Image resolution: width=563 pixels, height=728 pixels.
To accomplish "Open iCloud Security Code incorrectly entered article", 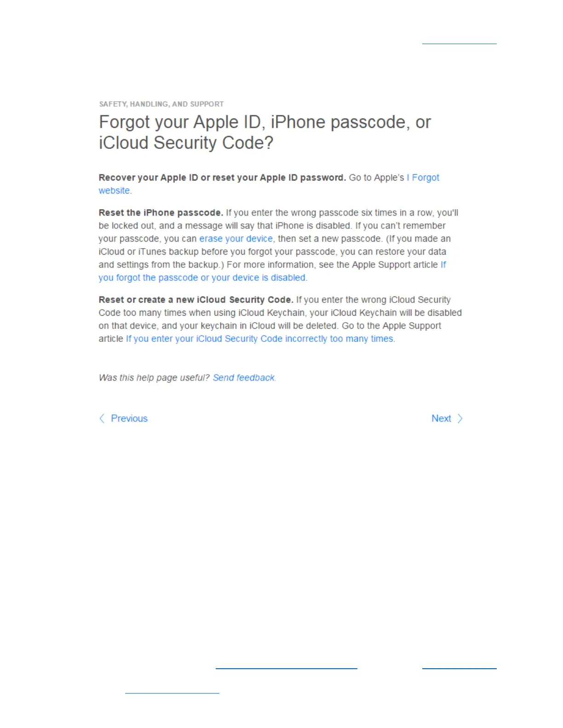I will pos(259,339).
